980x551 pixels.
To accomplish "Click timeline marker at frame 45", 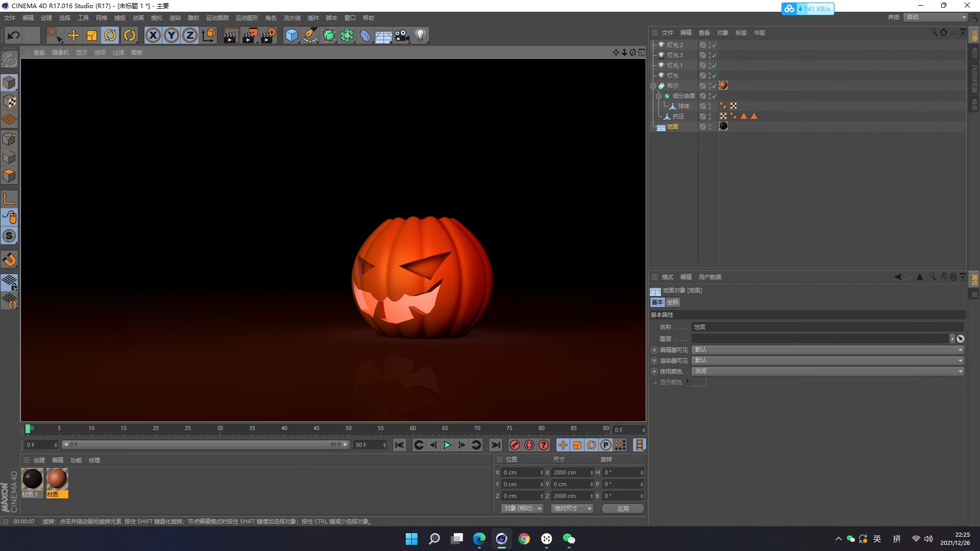I will tap(316, 429).
